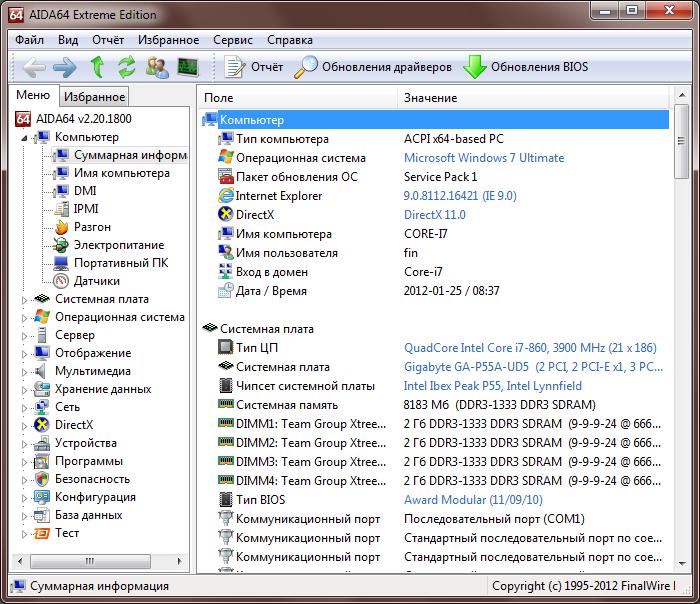
Task: Click the База данных icon
Action: coord(42,515)
